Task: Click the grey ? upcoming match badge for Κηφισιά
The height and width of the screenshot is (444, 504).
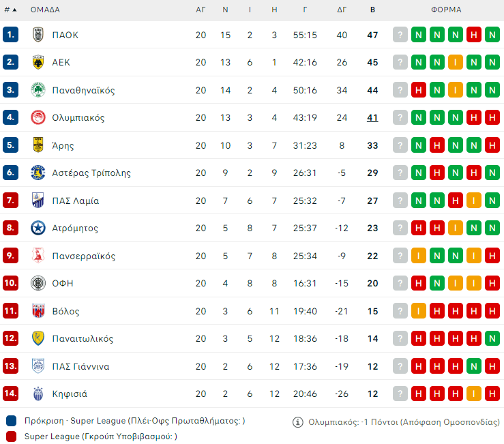Action: 400,394
